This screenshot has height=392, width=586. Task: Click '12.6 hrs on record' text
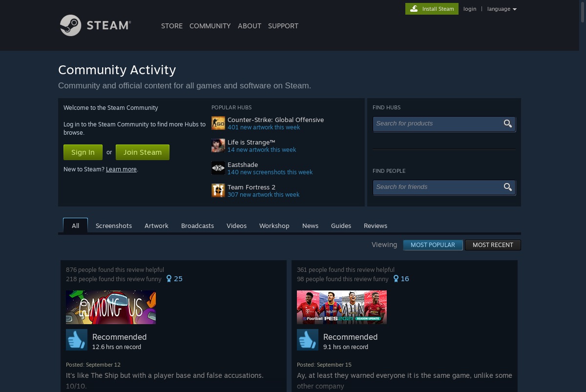(x=117, y=347)
